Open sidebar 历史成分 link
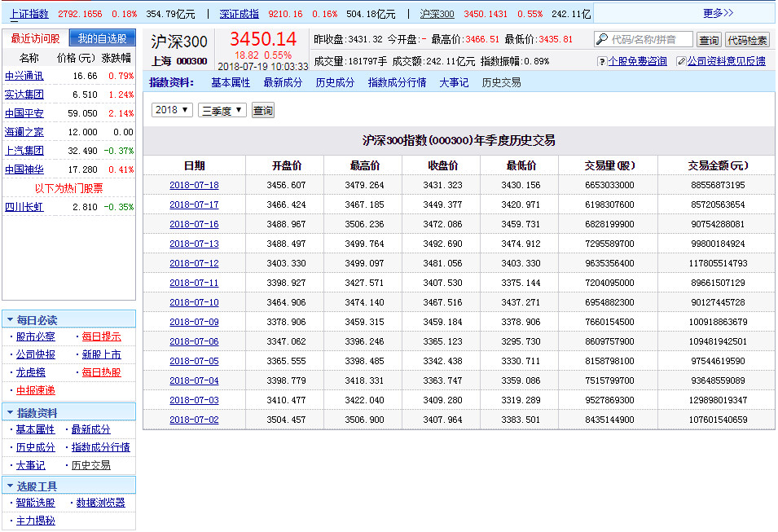Screen dimensions: 778x532 click(35, 447)
